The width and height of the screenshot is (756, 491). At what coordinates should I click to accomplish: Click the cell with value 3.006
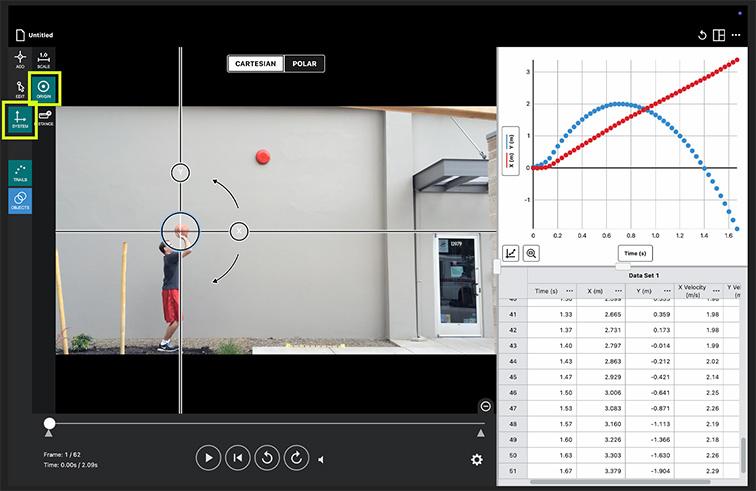tap(601, 393)
